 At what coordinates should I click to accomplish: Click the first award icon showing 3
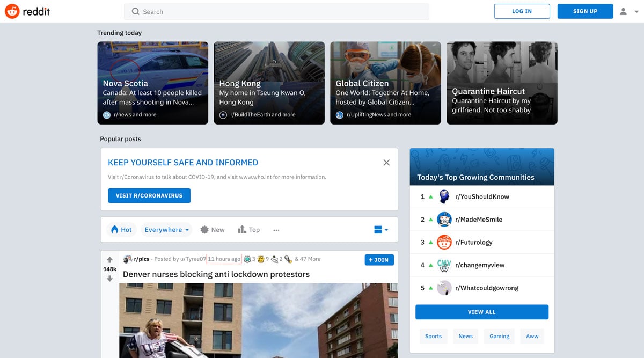[x=247, y=259]
